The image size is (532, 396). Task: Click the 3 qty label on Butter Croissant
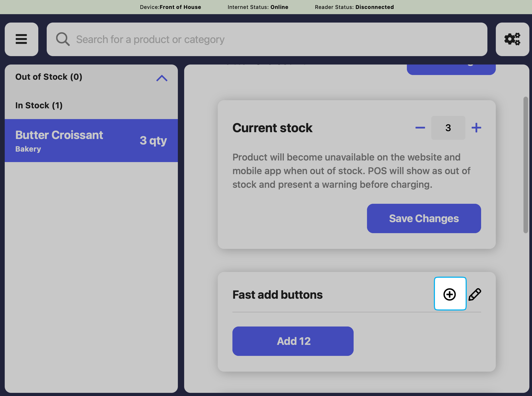click(153, 141)
